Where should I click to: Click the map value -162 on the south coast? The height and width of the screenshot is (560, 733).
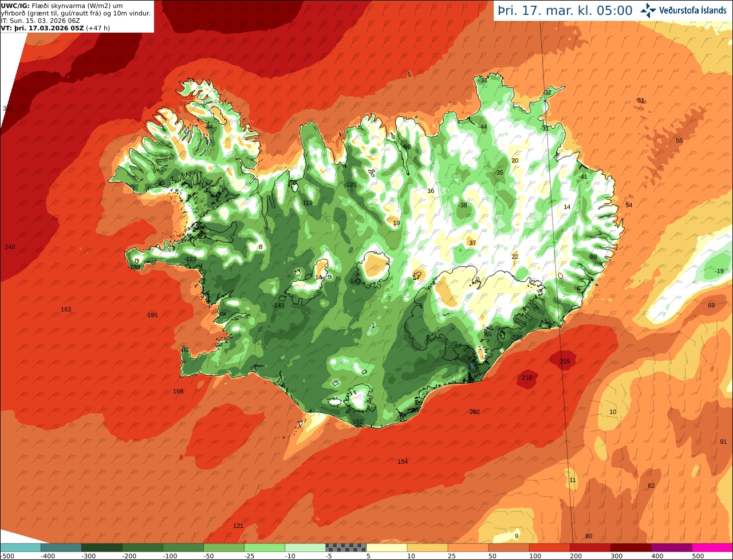click(x=357, y=421)
